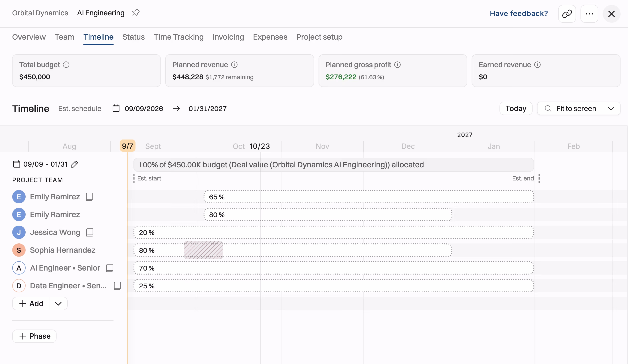
Task: Show info for Total budget
Action: [66, 65]
